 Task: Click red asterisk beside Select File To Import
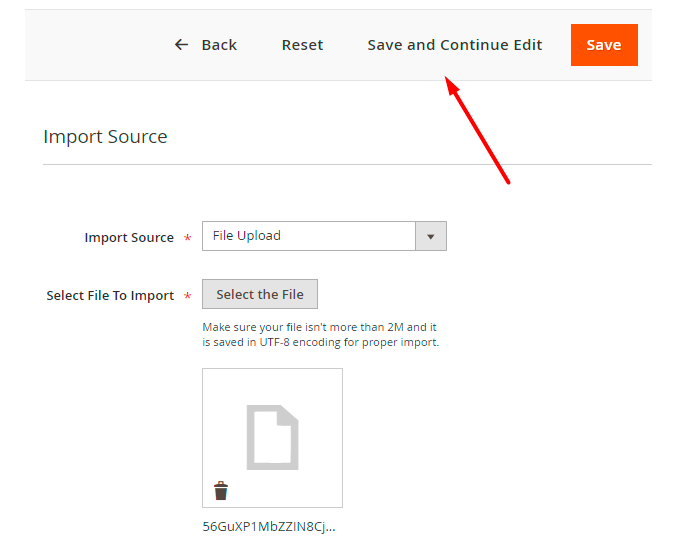(187, 297)
